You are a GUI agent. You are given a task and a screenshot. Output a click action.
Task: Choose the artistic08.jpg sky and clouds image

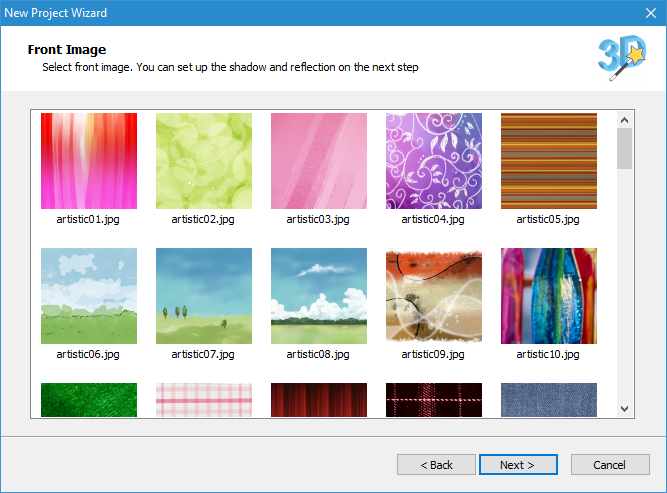[x=319, y=296]
